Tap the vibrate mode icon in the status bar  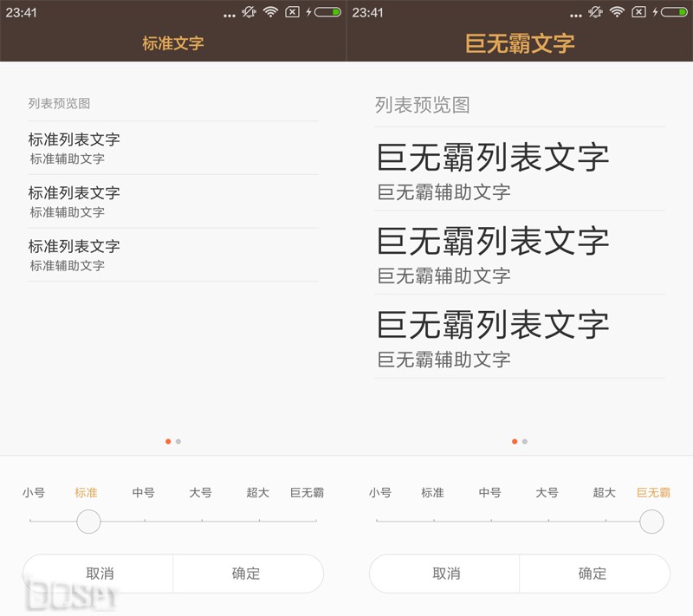click(249, 13)
